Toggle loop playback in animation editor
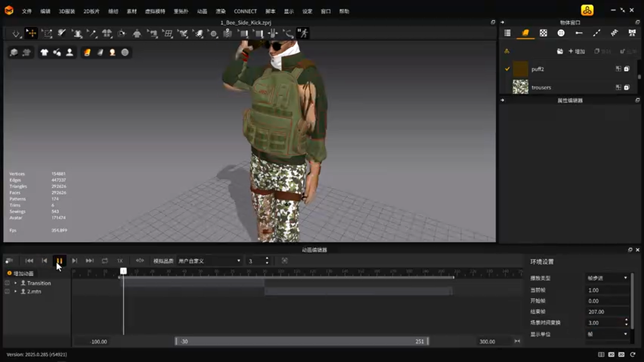This screenshot has height=362, width=644. coord(105,261)
